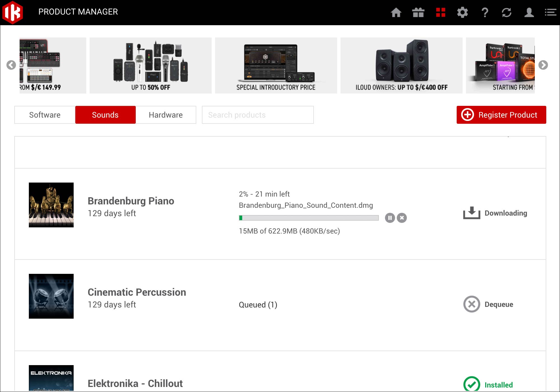Viewport: 560px width, 392px height.
Task: Advance promo carousel with right arrow
Action: tap(543, 65)
